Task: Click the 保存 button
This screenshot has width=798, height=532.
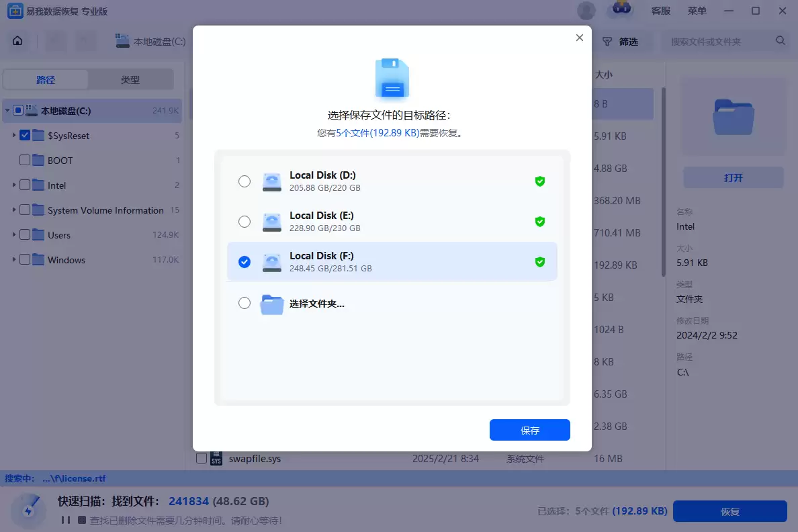Action: tap(529, 431)
